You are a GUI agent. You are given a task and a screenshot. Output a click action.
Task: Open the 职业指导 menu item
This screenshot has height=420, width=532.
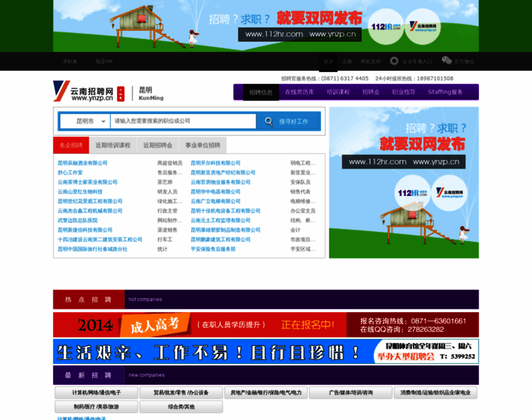(403, 92)
